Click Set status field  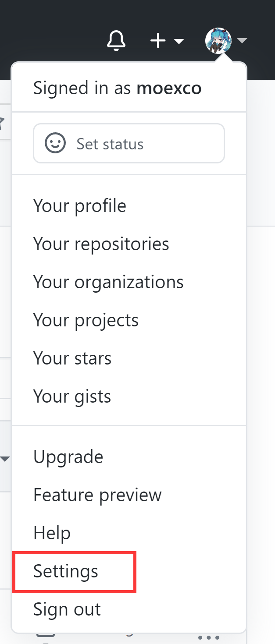tap(129, 143)
